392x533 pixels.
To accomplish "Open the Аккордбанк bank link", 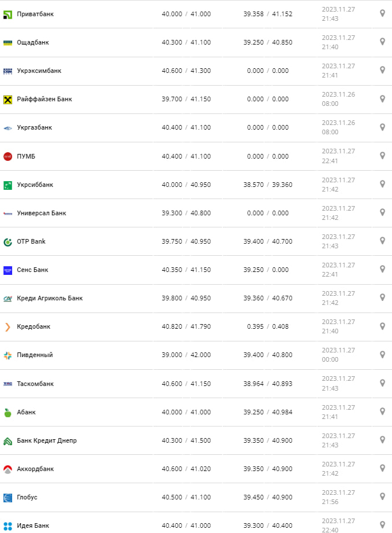I will [x=35, y=469].
